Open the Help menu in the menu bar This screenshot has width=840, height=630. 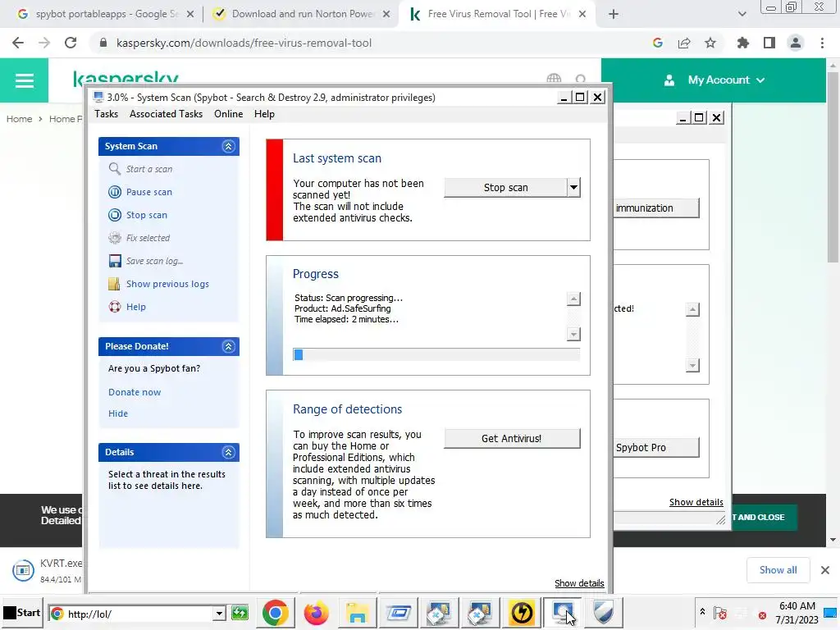tap(264, 114)
